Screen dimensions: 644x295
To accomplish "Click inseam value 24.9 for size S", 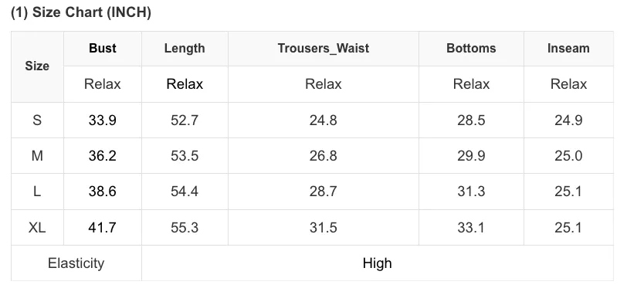I will click(x=568, y=120).
